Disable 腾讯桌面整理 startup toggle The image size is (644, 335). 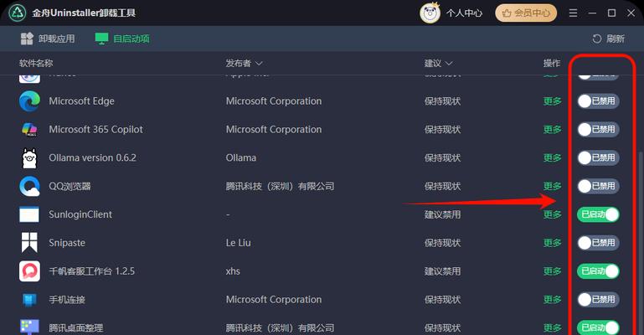[x=598, y=327]
